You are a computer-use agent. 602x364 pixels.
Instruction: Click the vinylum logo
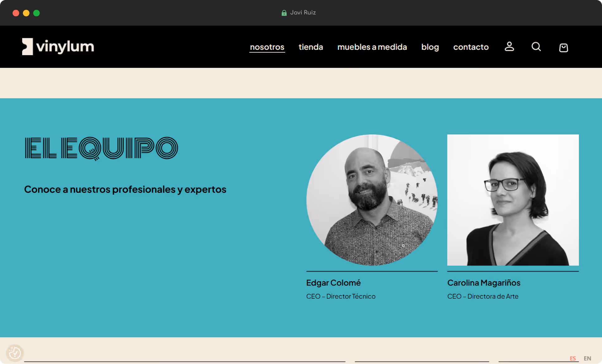pos(58,47)
